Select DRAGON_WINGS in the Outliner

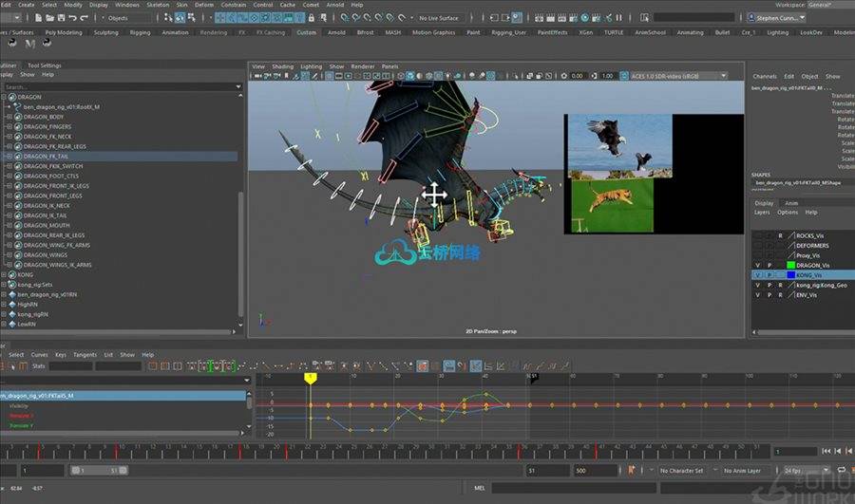point(46,255)
